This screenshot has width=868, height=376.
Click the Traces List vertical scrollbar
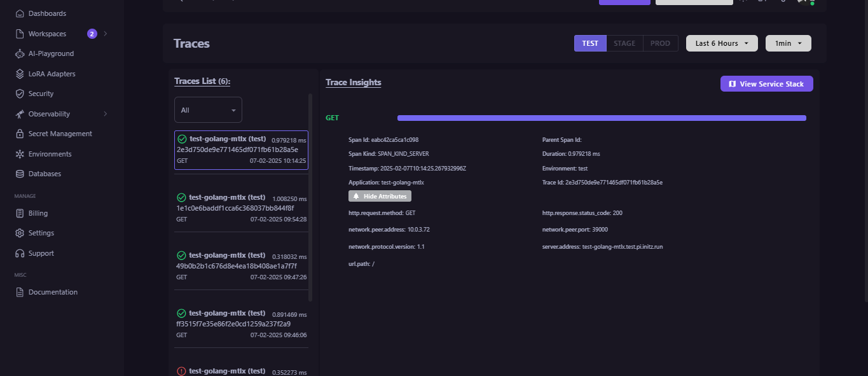tap(310, 197)
